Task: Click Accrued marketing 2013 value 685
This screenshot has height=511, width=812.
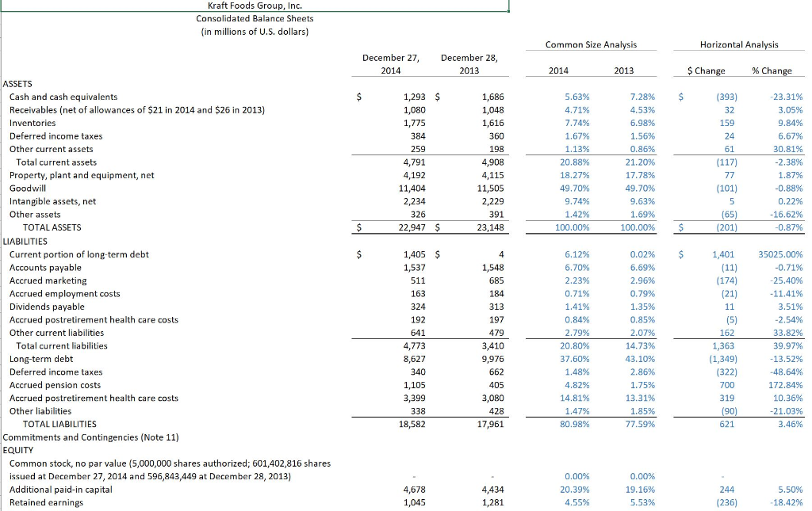Action: click(496, 280)
